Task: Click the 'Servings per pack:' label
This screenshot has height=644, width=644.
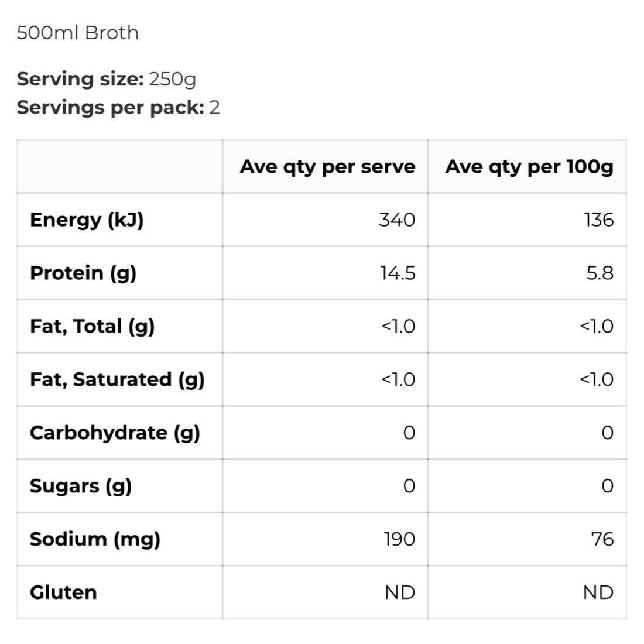Action: [x=110, y=108]
